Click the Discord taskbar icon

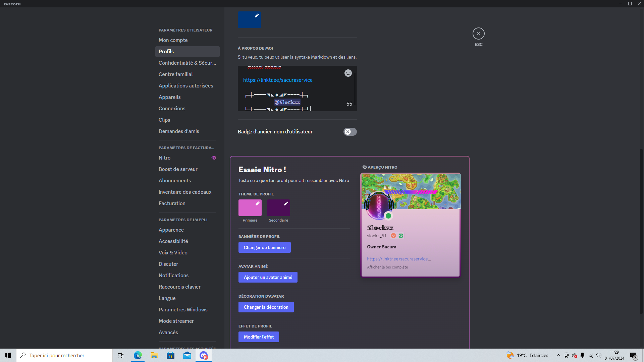tap(204, 355)
